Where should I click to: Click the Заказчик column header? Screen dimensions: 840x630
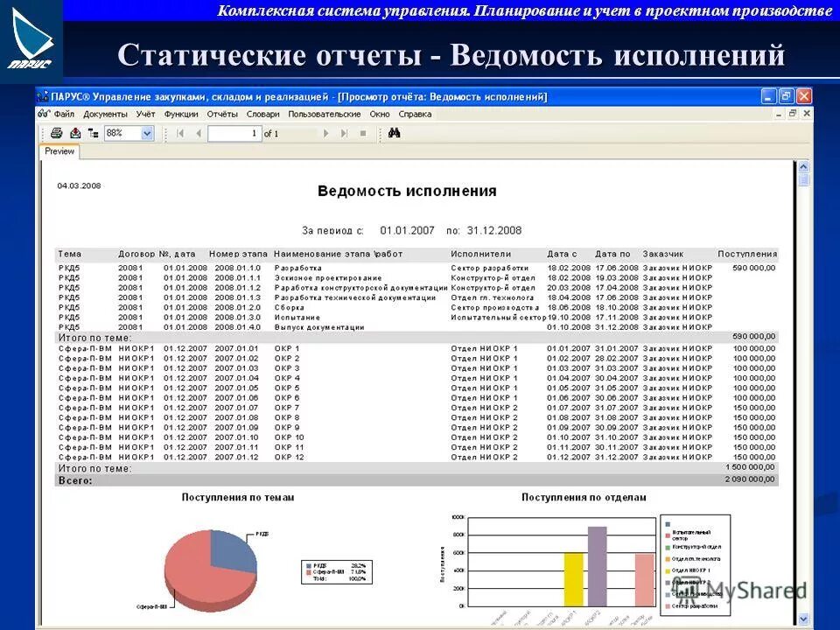pos(663,254)
